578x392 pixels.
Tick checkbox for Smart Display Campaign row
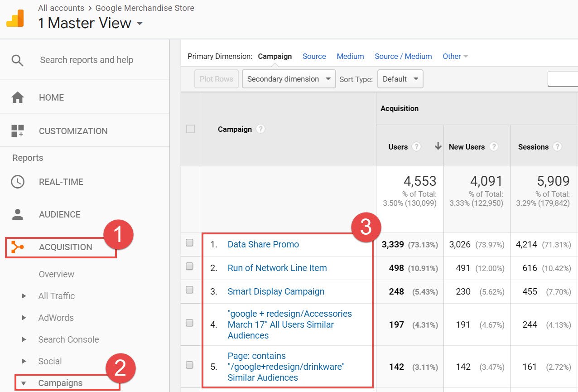coord(190,290)
